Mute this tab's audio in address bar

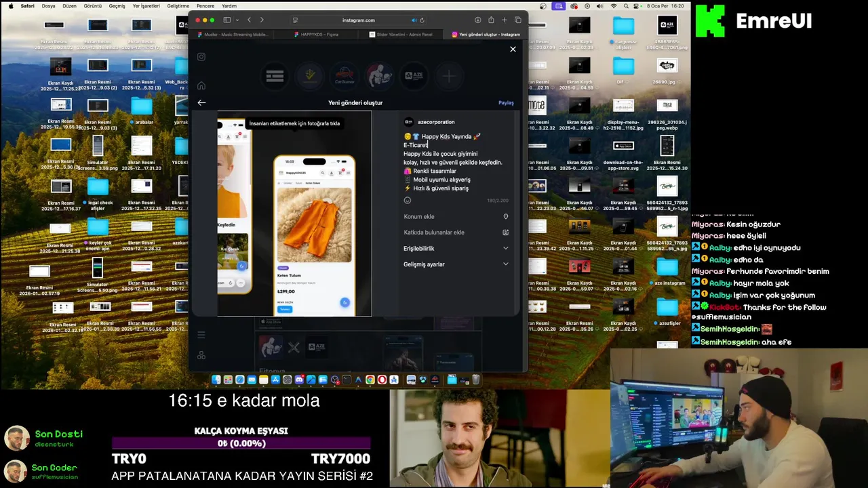point(414,20)
